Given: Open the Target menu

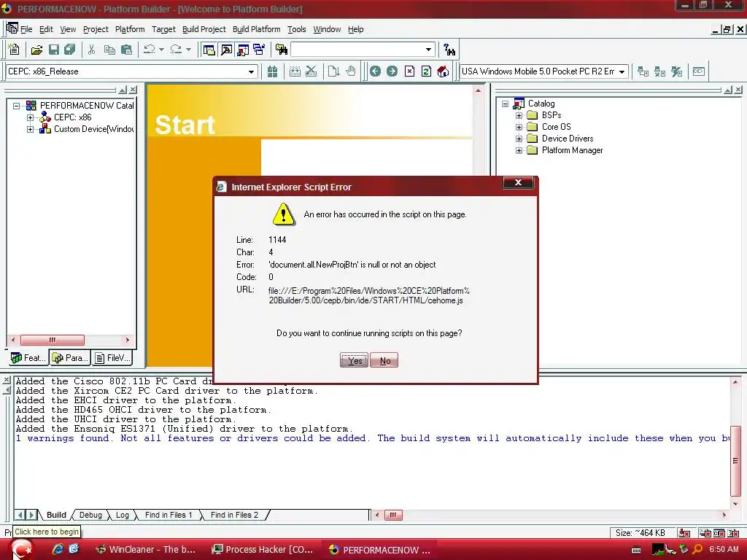Looking at the screenshot, I should [x=163, y=29].
